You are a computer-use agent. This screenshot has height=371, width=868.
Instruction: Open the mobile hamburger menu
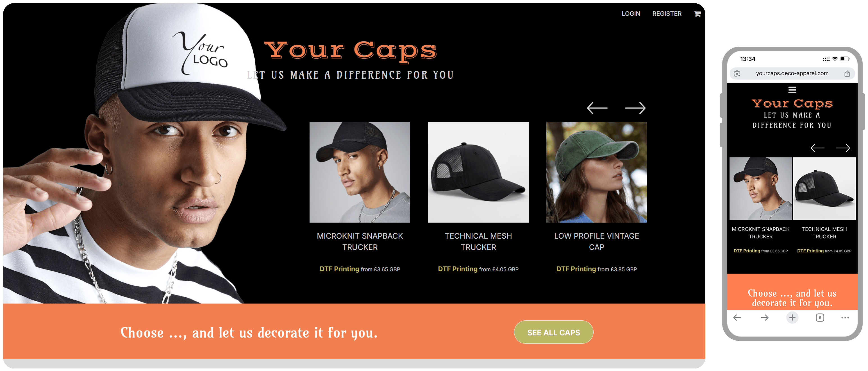(792, 90)
